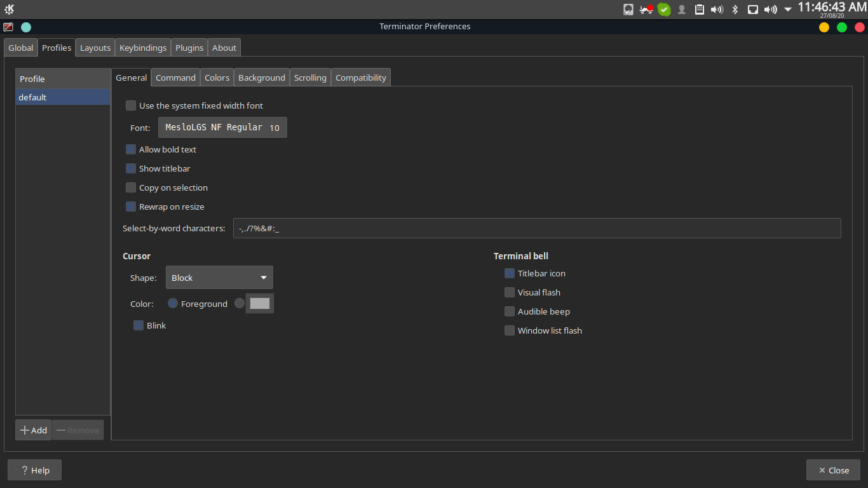Click the Help question mark button
Image resolution: width=868 pixels, height=488 pixels.
pyautogui.click(x=34, y=470)
